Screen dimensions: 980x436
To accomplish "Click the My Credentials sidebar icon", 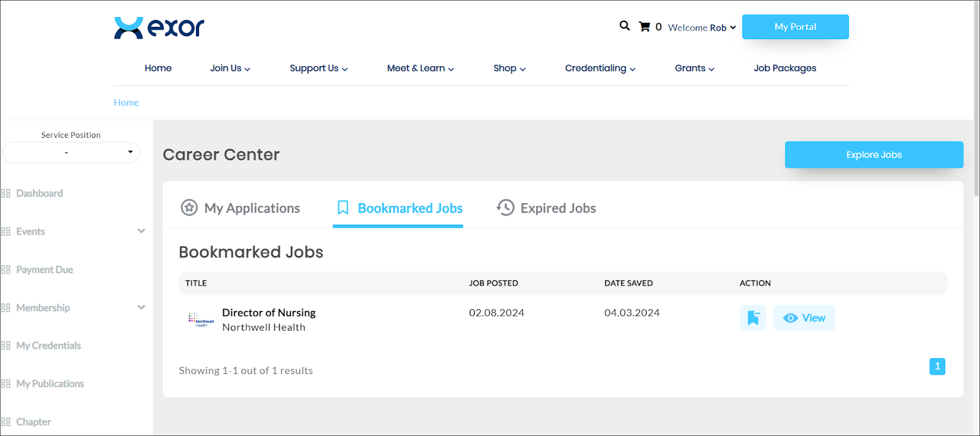I will point(6,346).
